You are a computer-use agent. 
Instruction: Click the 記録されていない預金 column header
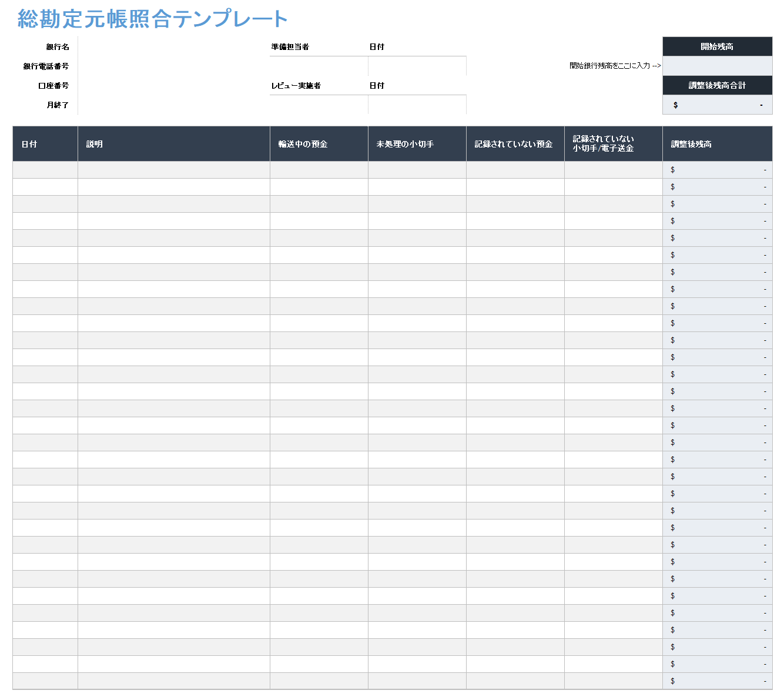[515, 144]
